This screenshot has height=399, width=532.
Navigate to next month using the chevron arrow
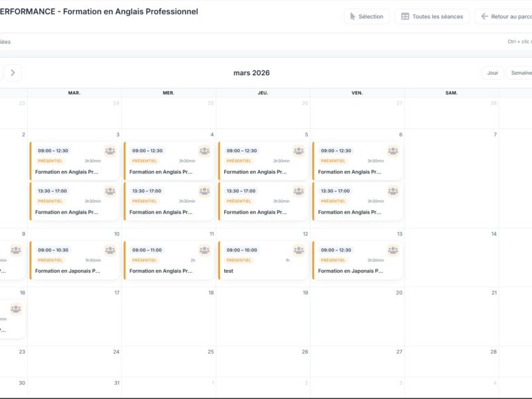[x=13, y=72]
